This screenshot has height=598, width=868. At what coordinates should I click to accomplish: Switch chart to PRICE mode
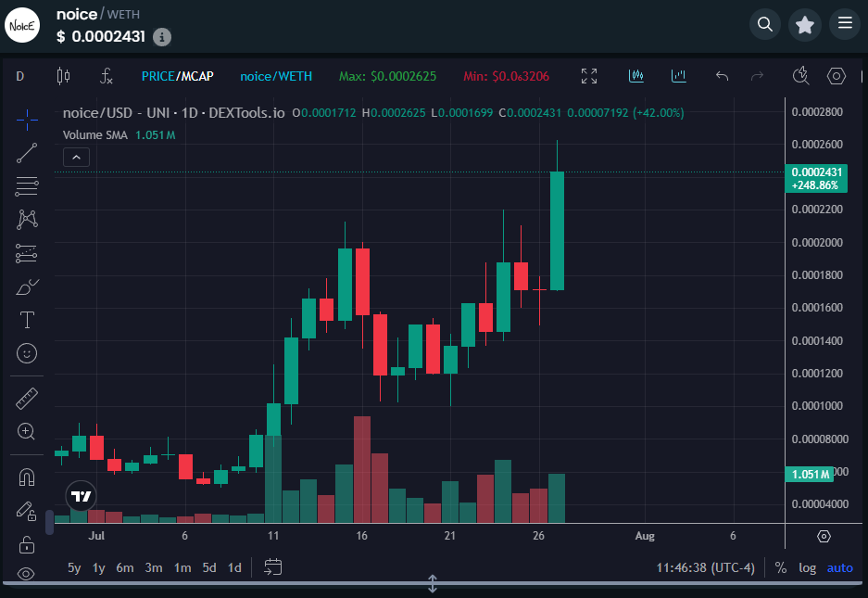[x=157, y=76]
